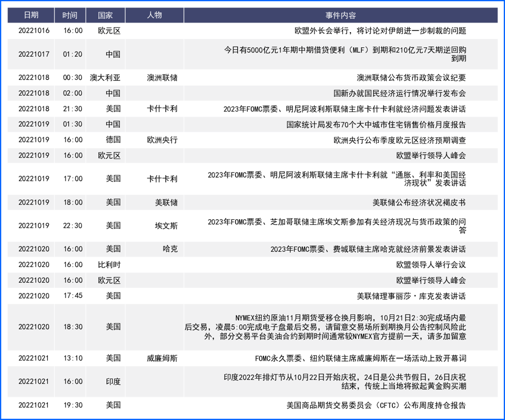Click the 哈克 person cell
Screen dimensions: 505x420
click(170, 249)
